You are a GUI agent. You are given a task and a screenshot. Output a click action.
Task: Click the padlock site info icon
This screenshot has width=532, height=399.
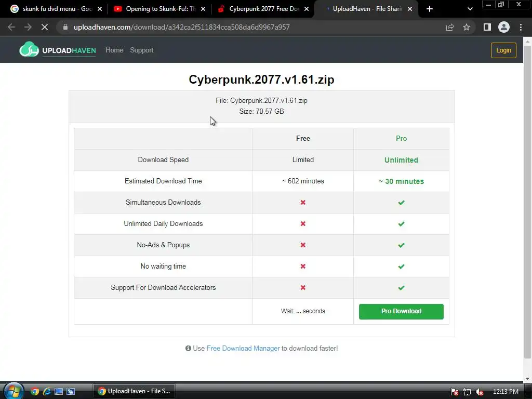pyautogui.click(x=65, y=27)
